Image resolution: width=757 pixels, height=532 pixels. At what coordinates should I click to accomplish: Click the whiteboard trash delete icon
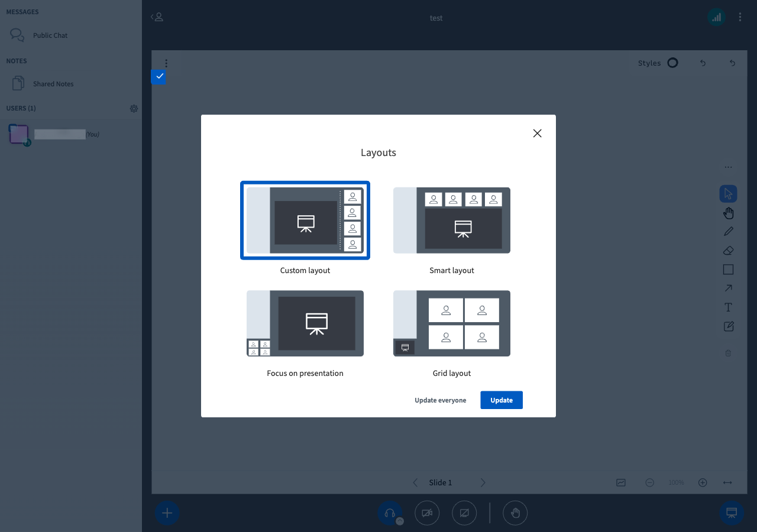pyautogui.click(x=728, y=353)
